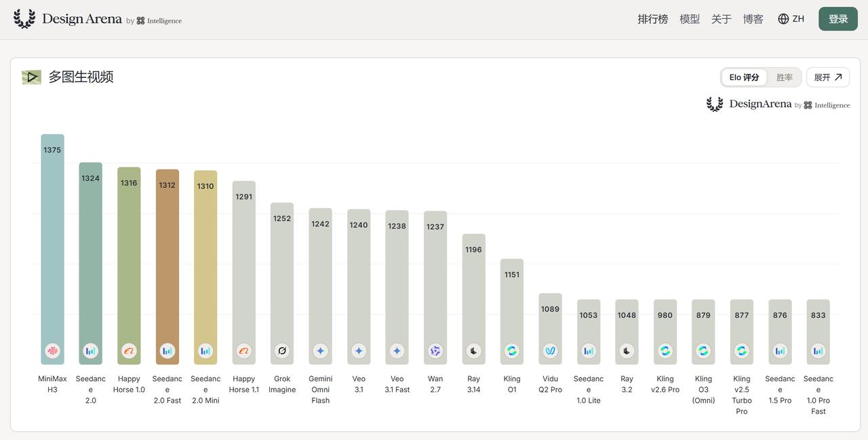Viewport: 868px width, 440px height.
Task: Click the Gemini Omni Flash logo icon
Action: click(320, 351)
